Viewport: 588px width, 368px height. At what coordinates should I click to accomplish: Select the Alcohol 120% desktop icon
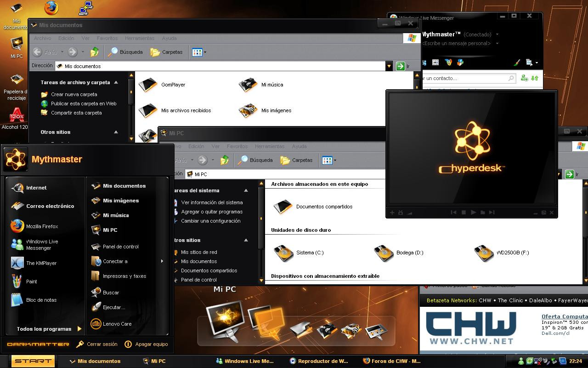click(x=16, y=119)
